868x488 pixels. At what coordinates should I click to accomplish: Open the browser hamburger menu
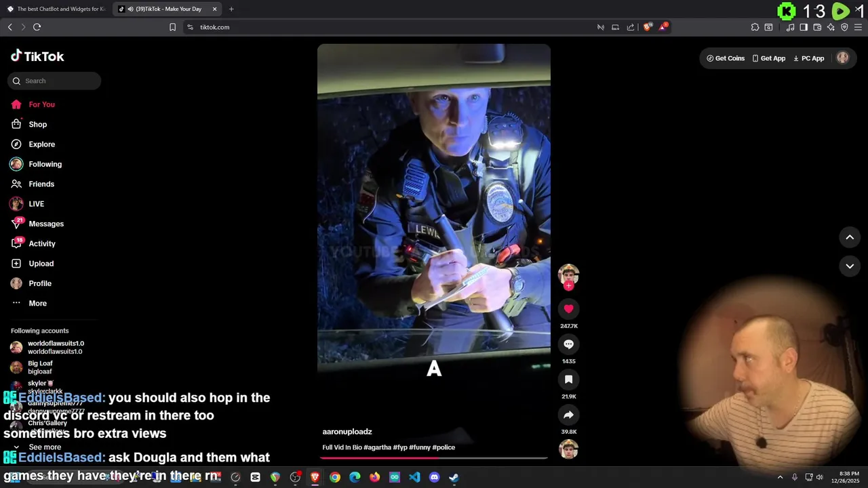click(858, 27)
